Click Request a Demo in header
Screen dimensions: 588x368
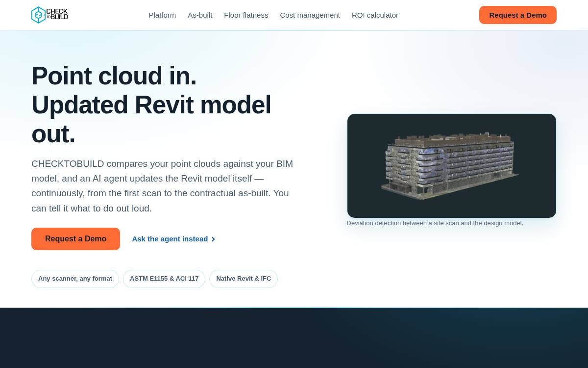point(518,15)
